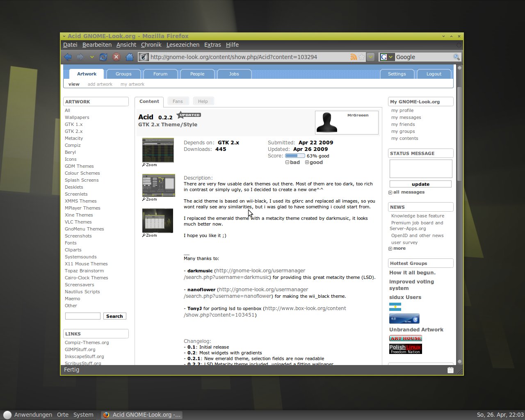This screenshot has width=525, height=420.
Task: Open the search engine selector dropdown
Action: 387,57
